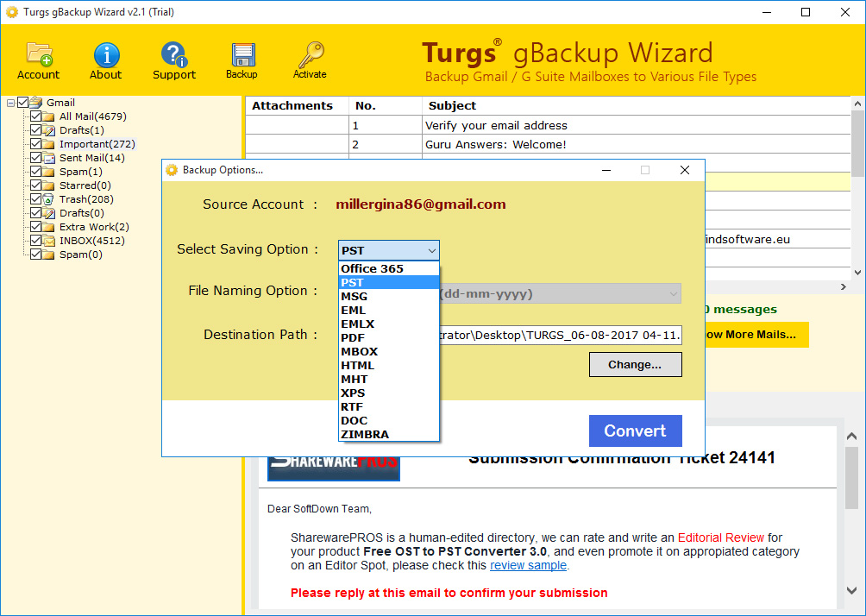
Task: Click the Select Saving Option dropdown arrow
Action: 431,250
